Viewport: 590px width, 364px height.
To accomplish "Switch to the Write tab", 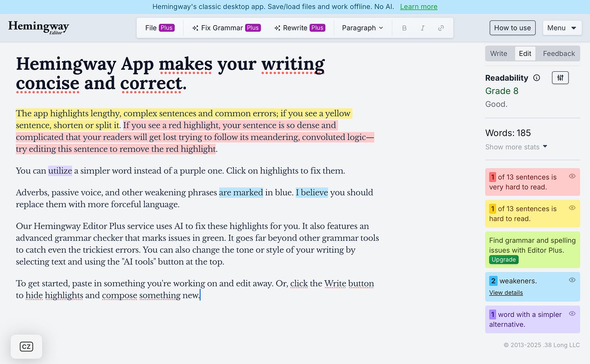I will 498,54.
